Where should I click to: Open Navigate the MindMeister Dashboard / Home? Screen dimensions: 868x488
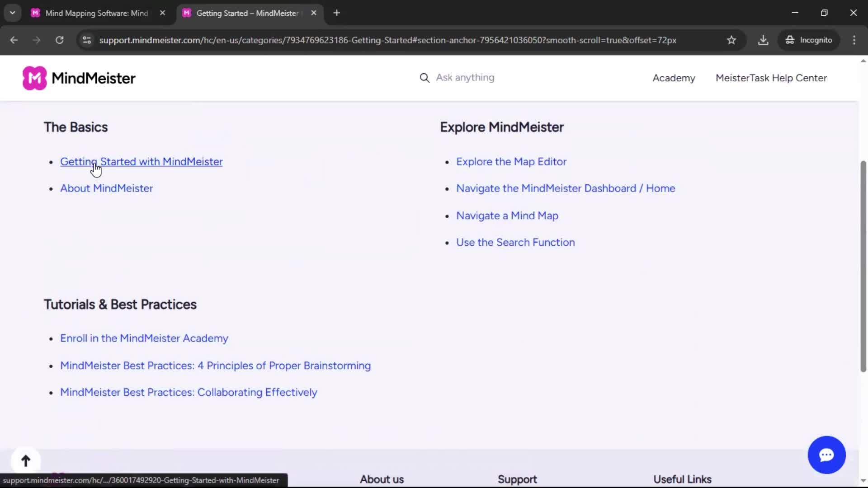566,188
